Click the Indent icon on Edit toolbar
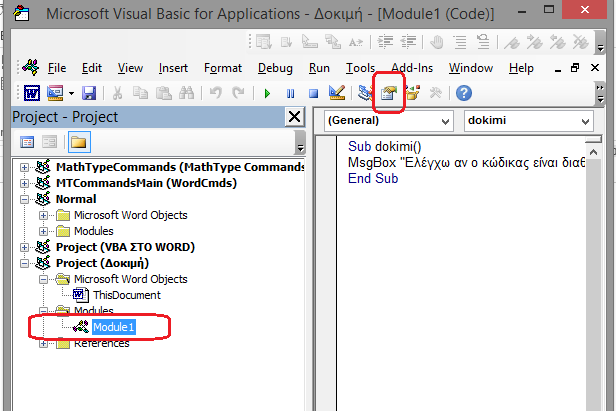616x411 pixels. (385, 41)
